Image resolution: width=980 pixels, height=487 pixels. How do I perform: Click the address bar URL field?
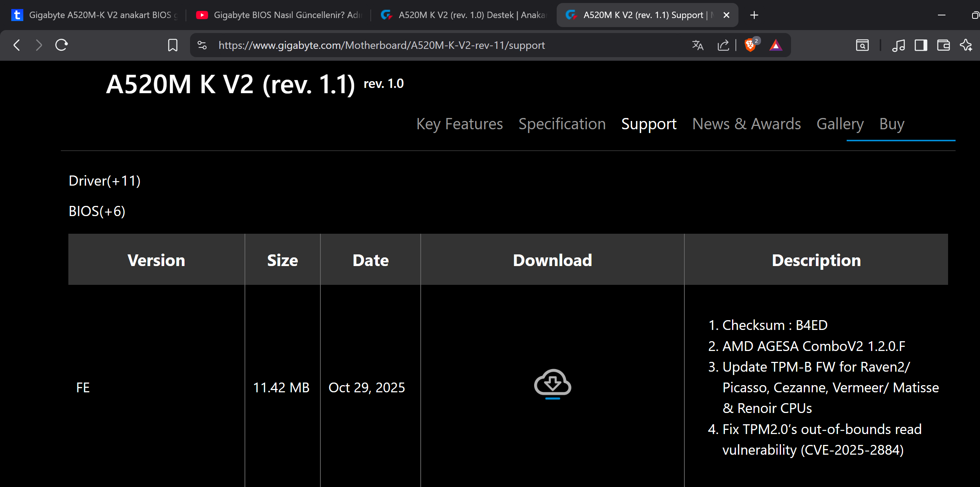click(x=382, y=45)
